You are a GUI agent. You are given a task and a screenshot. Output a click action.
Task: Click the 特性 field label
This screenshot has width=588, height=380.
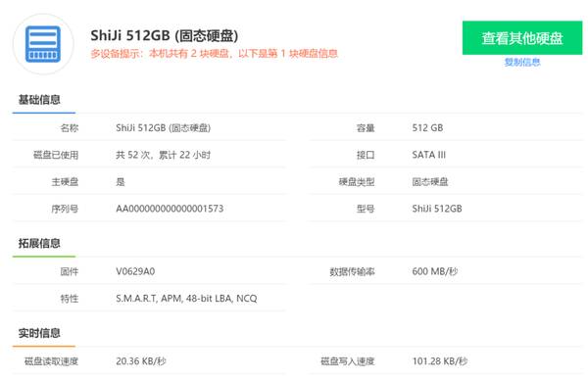coord(70,299)
